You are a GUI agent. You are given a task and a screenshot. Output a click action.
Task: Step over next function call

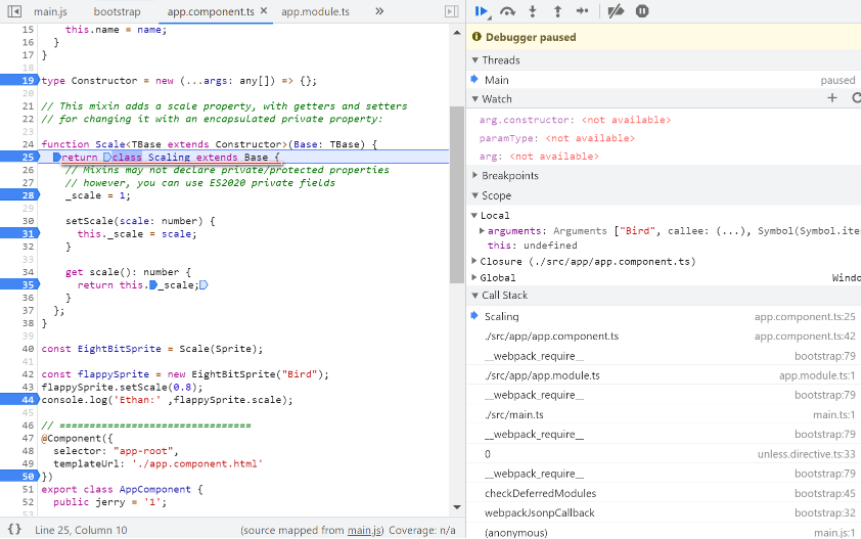pyautogui.click(x=508, y=11)
